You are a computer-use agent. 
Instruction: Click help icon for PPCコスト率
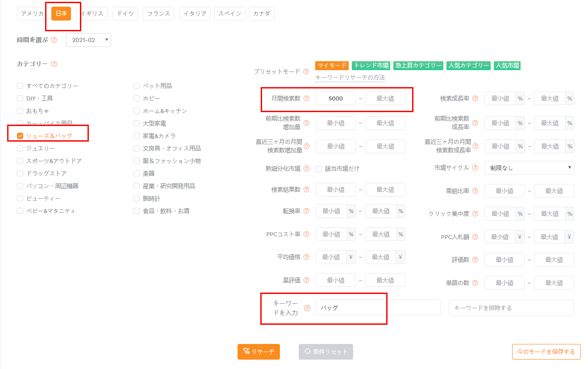tap(306, 234)
